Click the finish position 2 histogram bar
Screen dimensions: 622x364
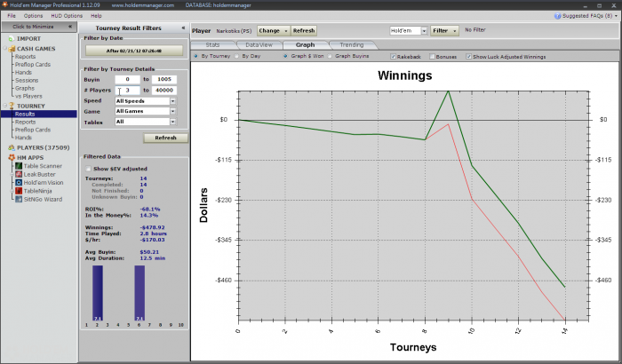[x=98, y=293]
